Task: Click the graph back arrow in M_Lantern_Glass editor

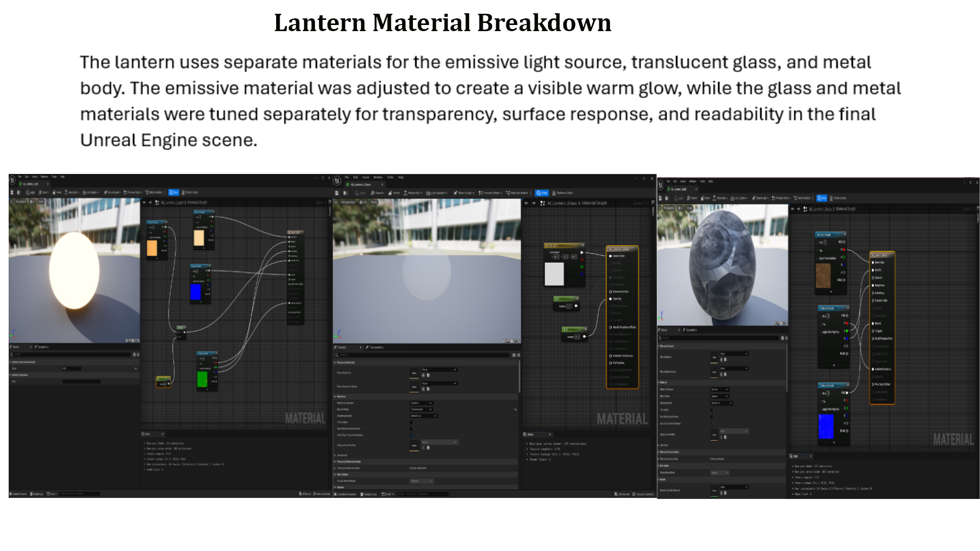Action: point(526,203)
